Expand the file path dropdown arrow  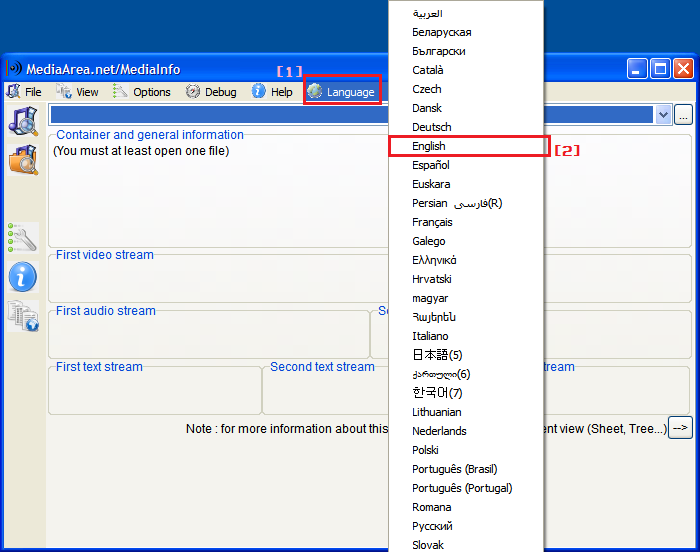(663, 115)
